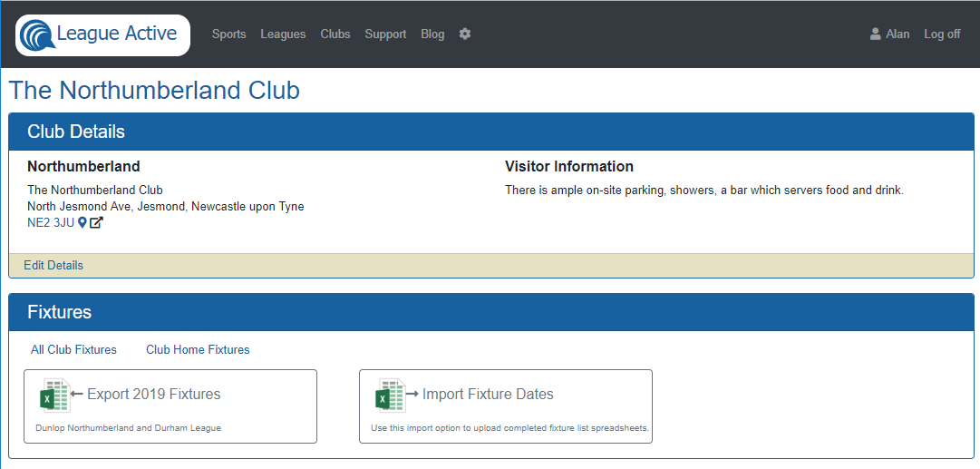
Task: Open the external link icon after postcode
Action: (x=95, y=222)
